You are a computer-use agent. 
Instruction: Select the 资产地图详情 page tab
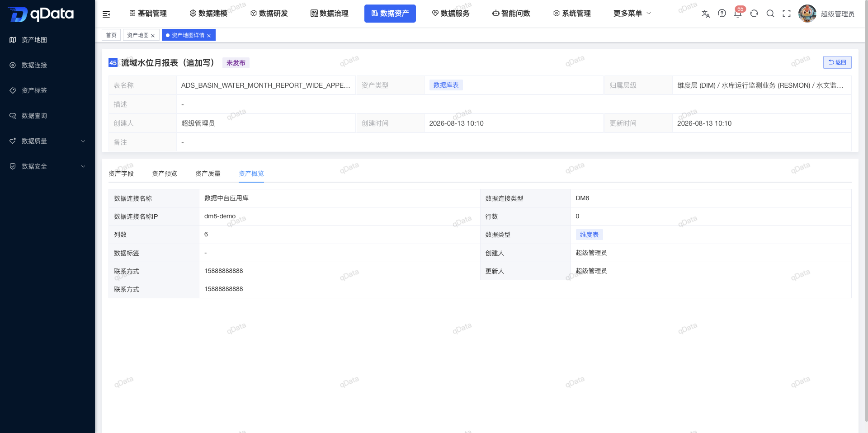[188, 35]
